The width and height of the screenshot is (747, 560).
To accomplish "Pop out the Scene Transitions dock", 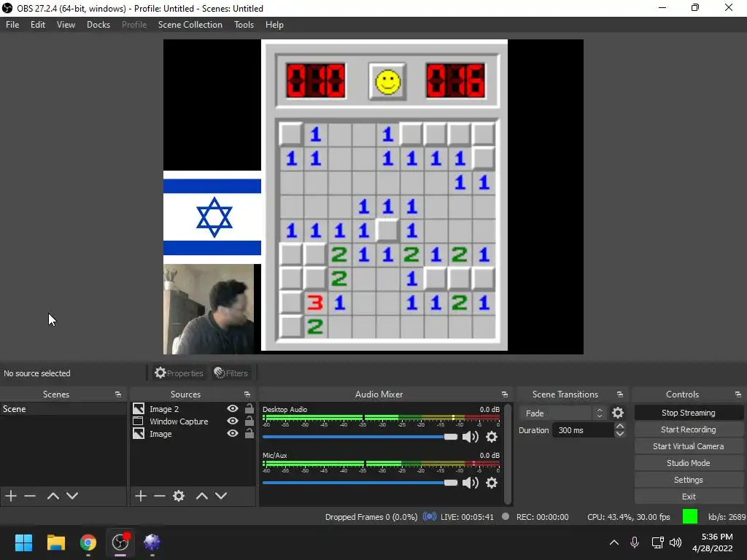I will (620, 394).
